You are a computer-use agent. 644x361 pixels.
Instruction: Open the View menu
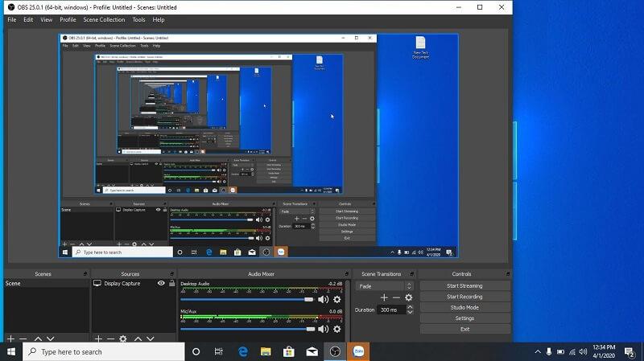click(x=47, y=19)
